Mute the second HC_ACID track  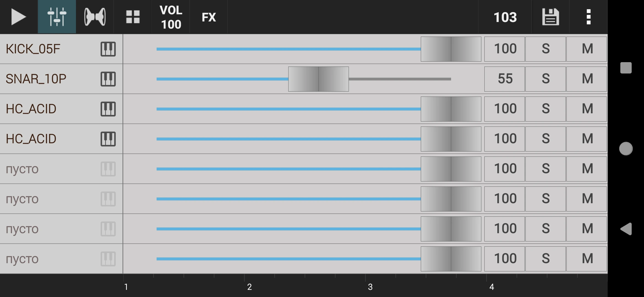coord(586,139)
